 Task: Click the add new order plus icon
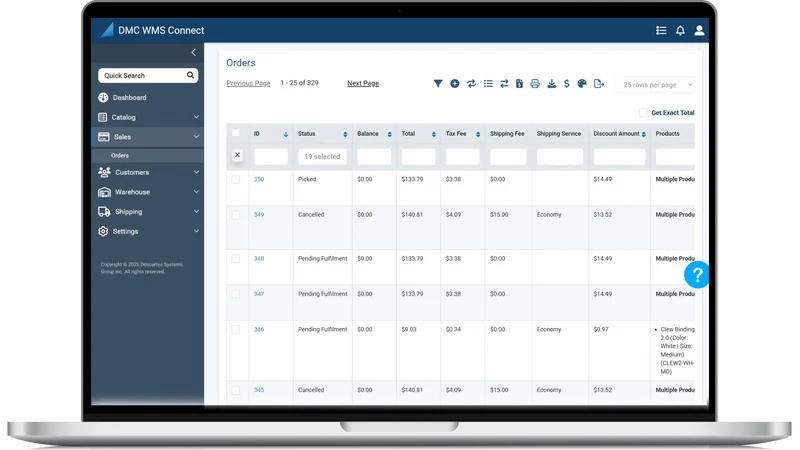tap(455, 83)
